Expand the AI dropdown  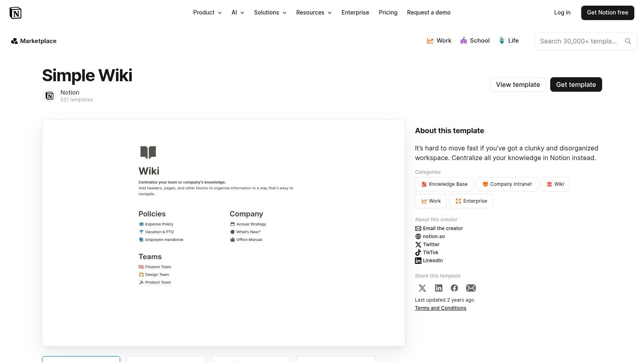coord(238,12)
